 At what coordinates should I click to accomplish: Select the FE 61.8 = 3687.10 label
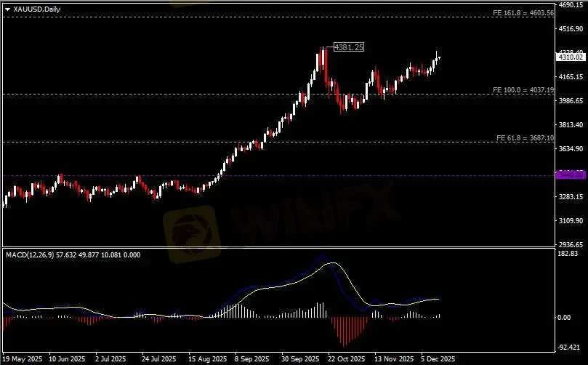click(525, 138)
